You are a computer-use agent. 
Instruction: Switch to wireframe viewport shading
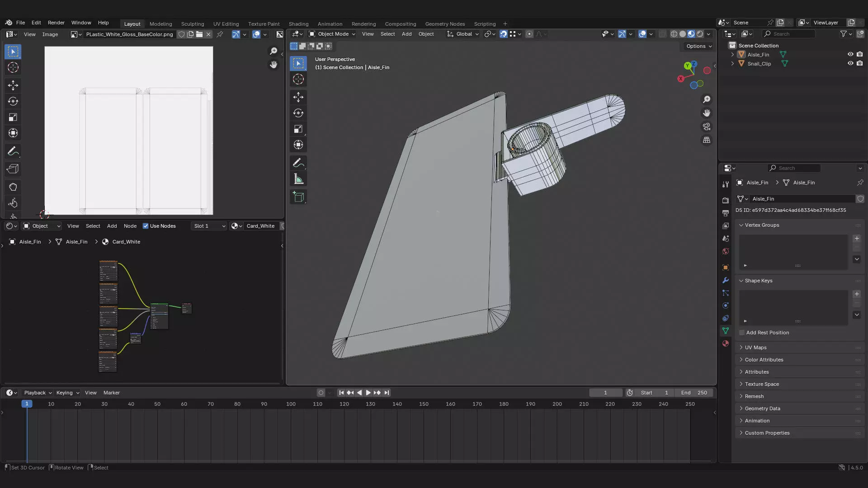click(x=674, y=34)
